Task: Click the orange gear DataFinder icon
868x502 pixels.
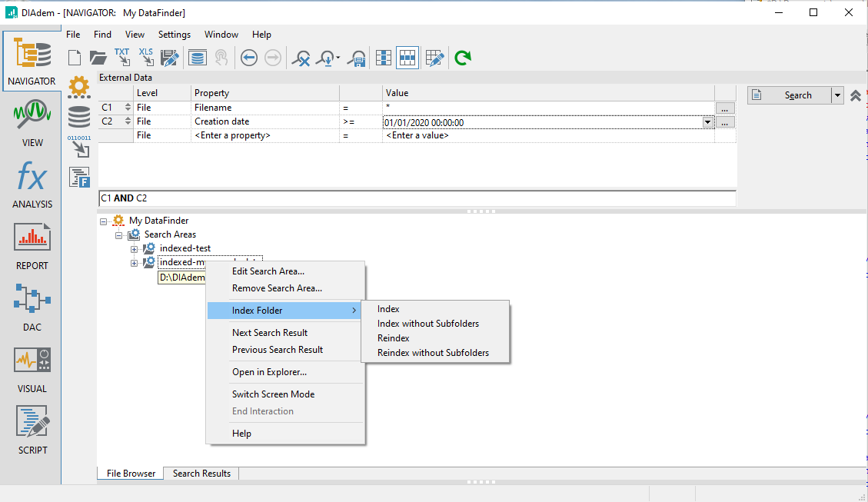Action: [x=78, y=87]
